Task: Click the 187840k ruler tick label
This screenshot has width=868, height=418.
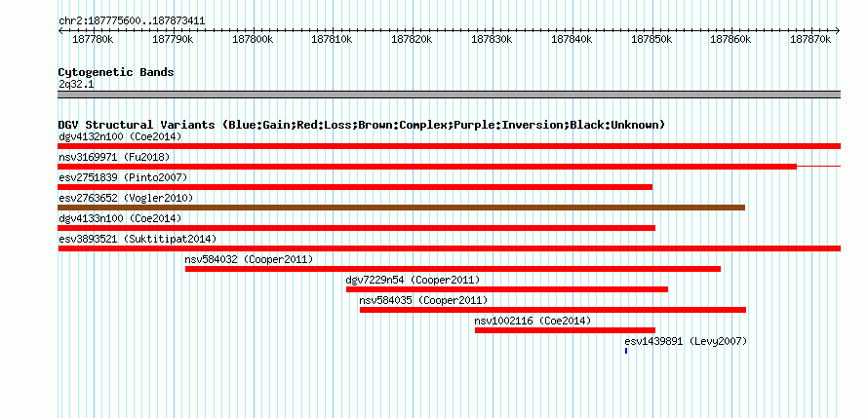Action: tap(572, 39)
